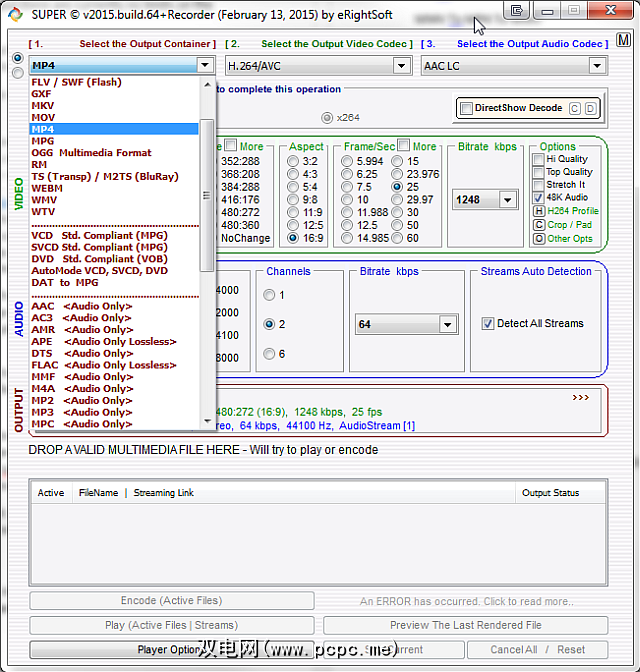Open the video bitrate 1248 dropdown
This screenshot has width=640, height=672.
507,200
